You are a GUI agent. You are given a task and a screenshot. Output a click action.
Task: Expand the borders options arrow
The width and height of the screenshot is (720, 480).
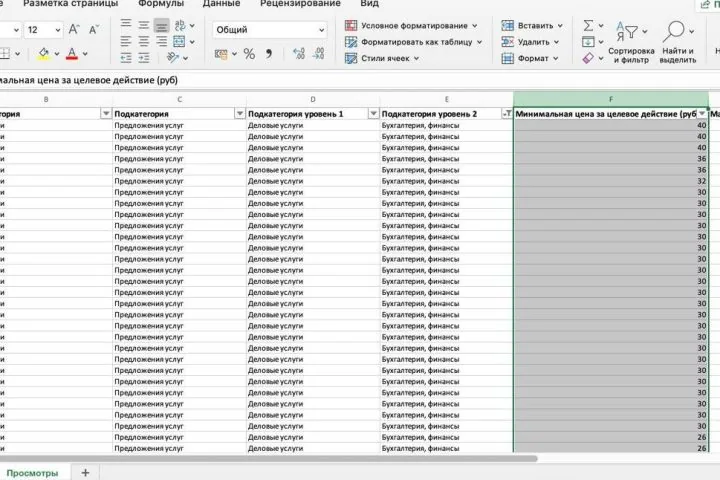(x=17, y=54)
